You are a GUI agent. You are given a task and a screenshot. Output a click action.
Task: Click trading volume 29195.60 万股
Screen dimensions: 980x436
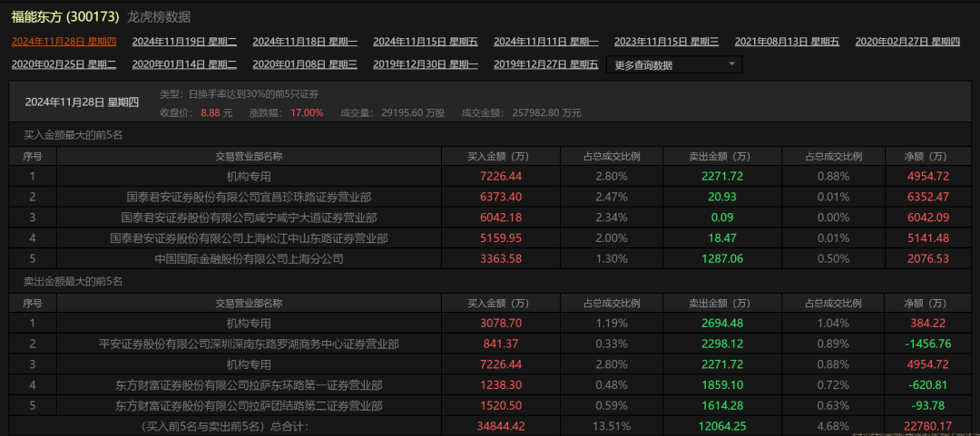click(413, 113)
